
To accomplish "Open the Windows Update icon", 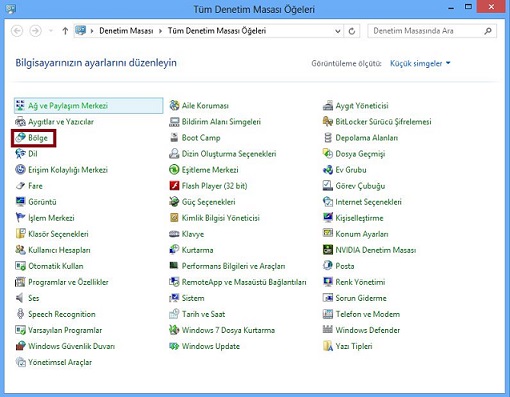I will click(x=174, y=346).
